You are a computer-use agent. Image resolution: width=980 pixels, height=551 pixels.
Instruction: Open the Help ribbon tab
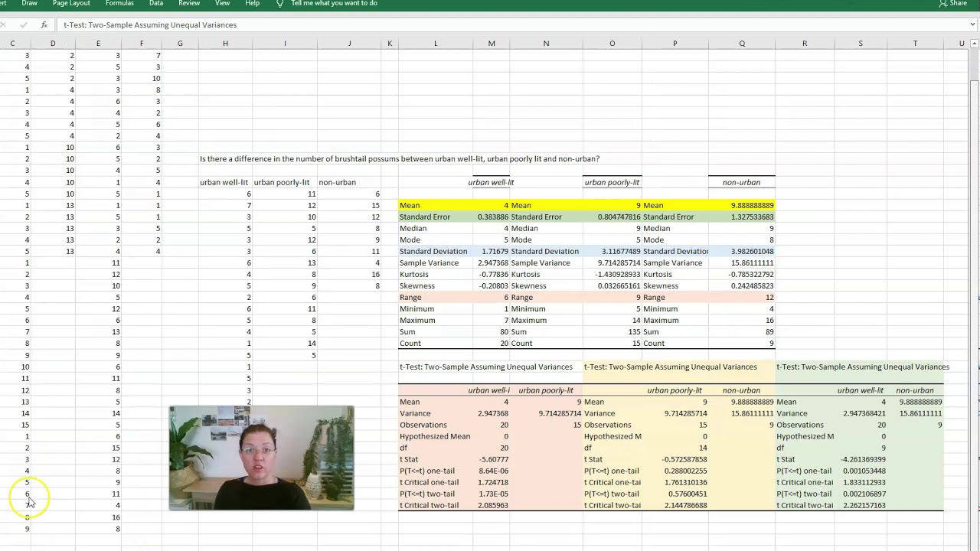pyautogui.click(x=252, y=4)
